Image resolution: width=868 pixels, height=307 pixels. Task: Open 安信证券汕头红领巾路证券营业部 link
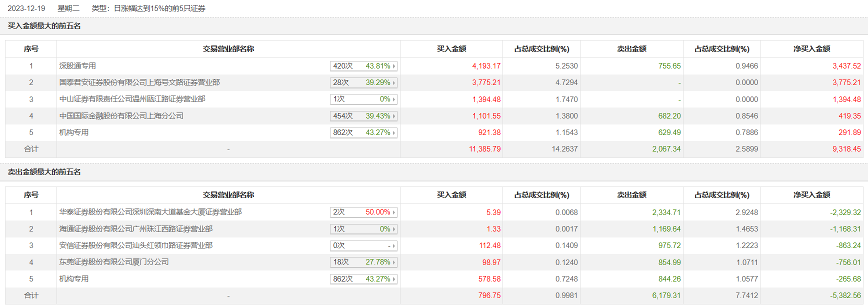(136, 245)
